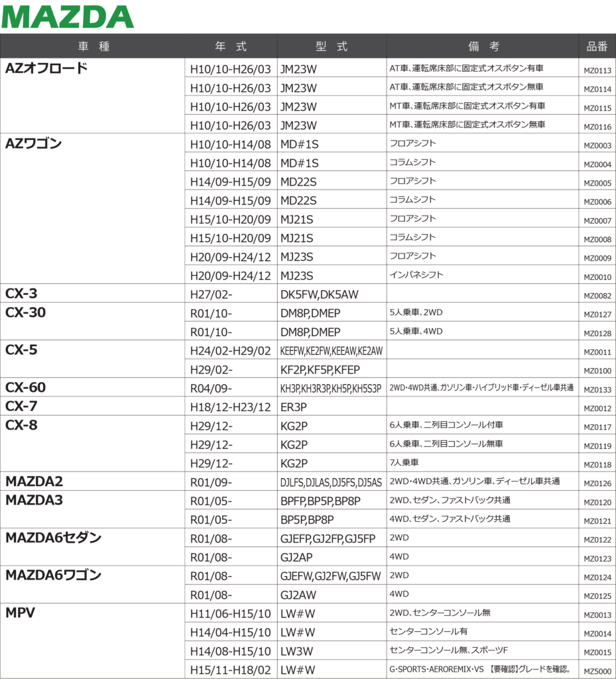Click part number MZ0082 for CX-3
This screenshot has height=679, width=616.
597,296
